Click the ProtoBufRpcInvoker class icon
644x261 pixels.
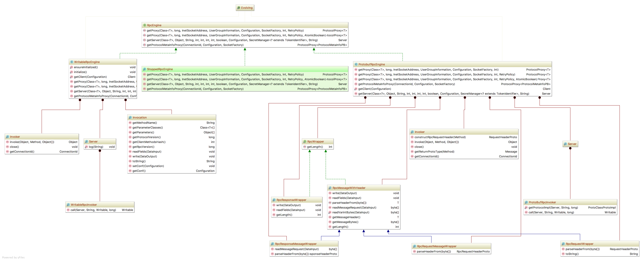(x=526, y=202)
